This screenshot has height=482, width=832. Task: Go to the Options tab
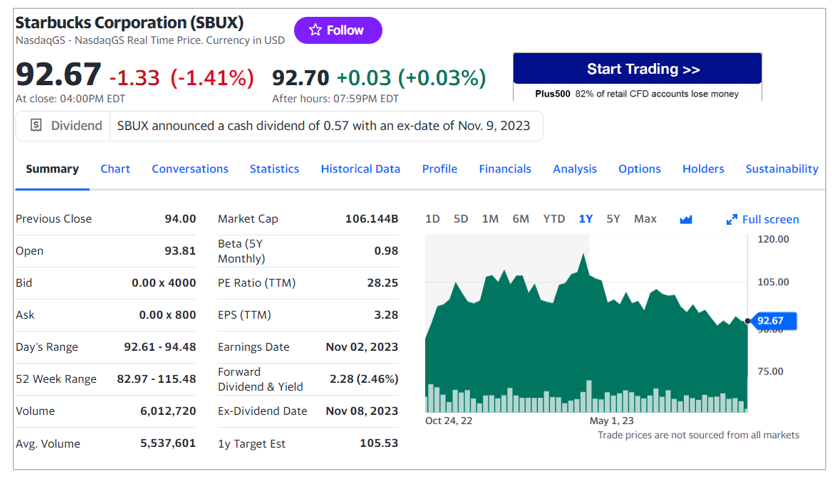pos(639,169)
